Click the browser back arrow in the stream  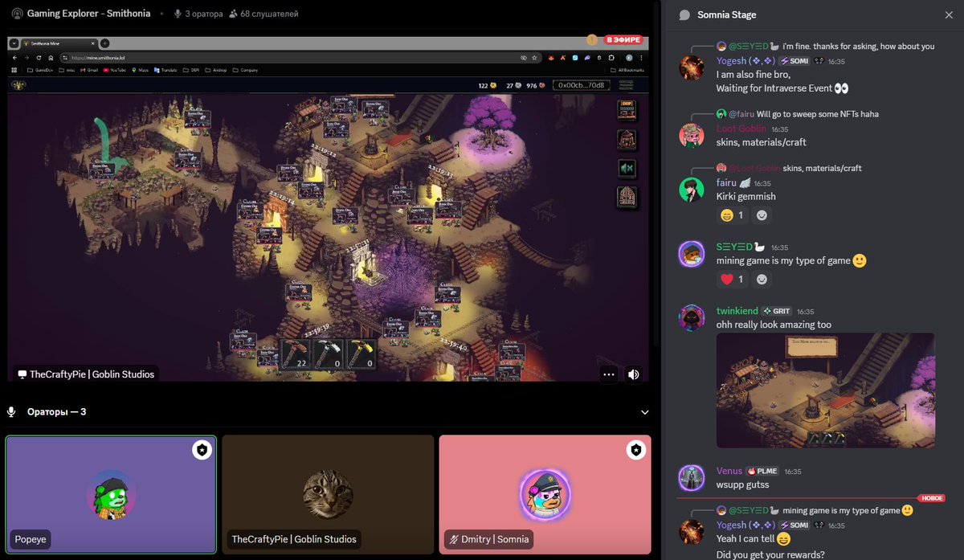point(15,58)
